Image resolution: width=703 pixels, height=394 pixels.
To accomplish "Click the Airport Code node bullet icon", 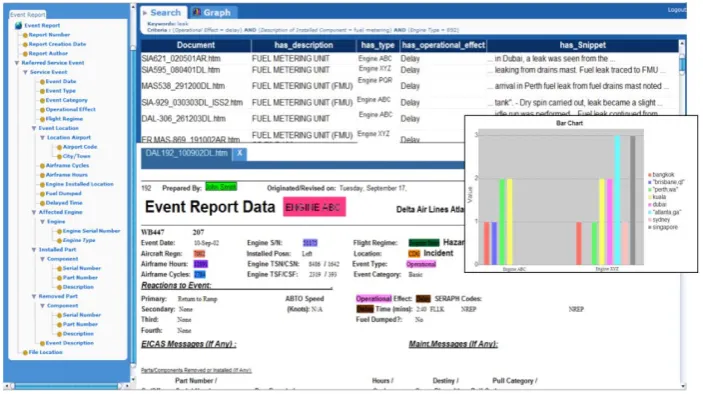I will [59, 147].
